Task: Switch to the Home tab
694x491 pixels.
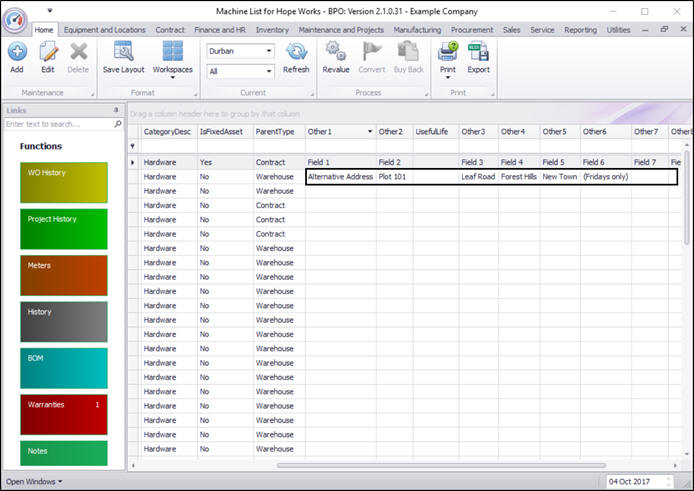Action: [x=44, y=30]
